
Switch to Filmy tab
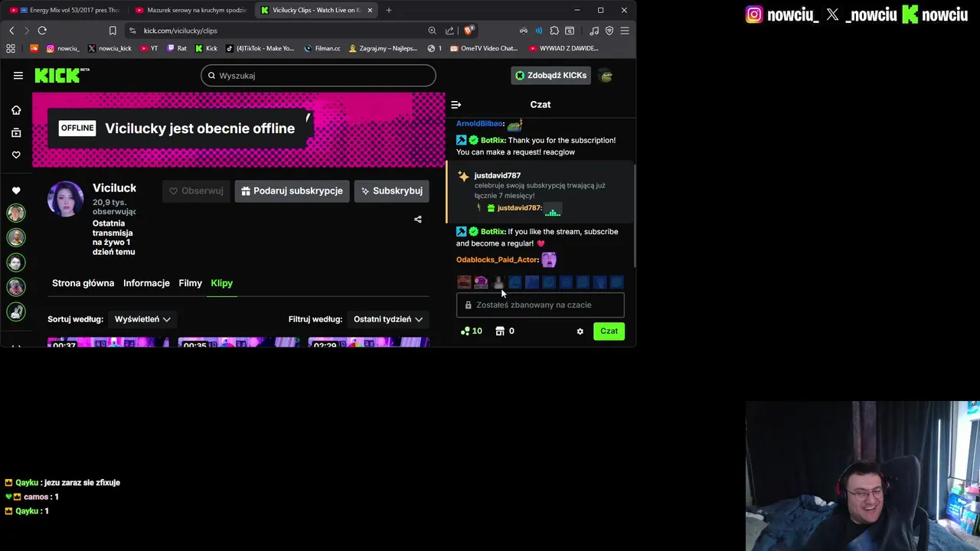[x=191, y=283]
